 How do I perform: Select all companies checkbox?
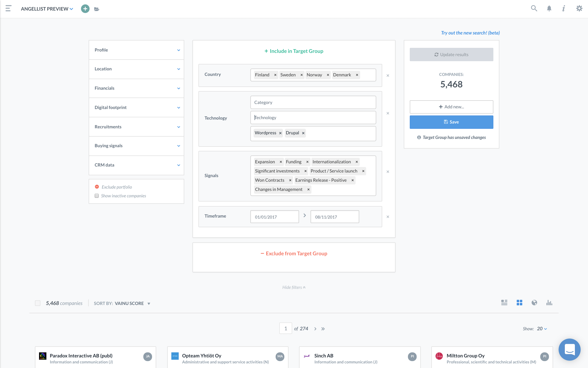[x=38, y=303]
